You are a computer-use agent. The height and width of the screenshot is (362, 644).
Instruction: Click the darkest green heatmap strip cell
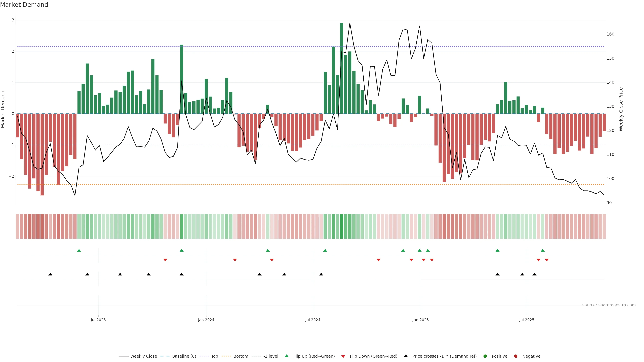(x=341, y=226)
